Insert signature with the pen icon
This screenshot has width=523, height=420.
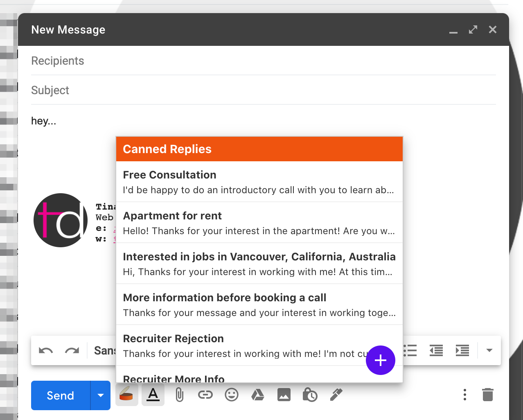pyautogui.click(x=336, y=395)
